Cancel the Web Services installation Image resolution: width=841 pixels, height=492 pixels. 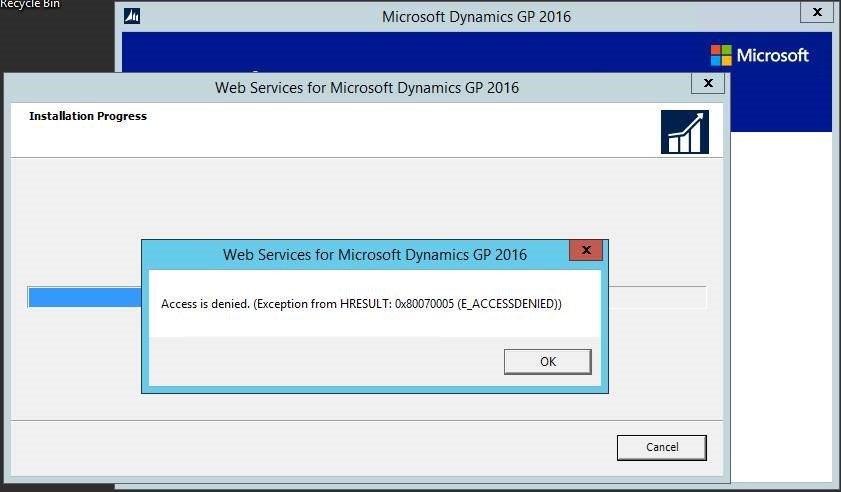(x=661, y=447)
